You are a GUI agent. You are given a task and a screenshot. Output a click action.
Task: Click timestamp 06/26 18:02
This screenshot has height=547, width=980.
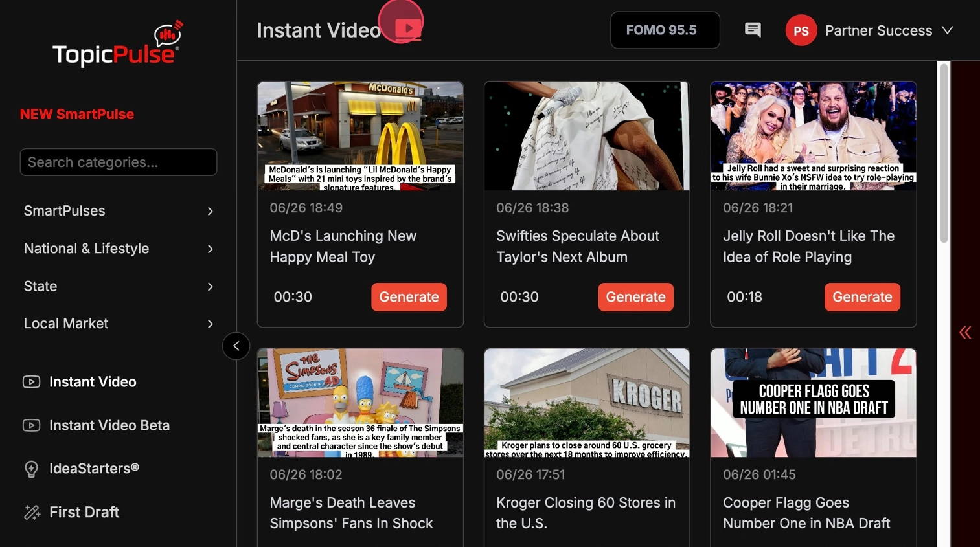click(x=306, y=474)
